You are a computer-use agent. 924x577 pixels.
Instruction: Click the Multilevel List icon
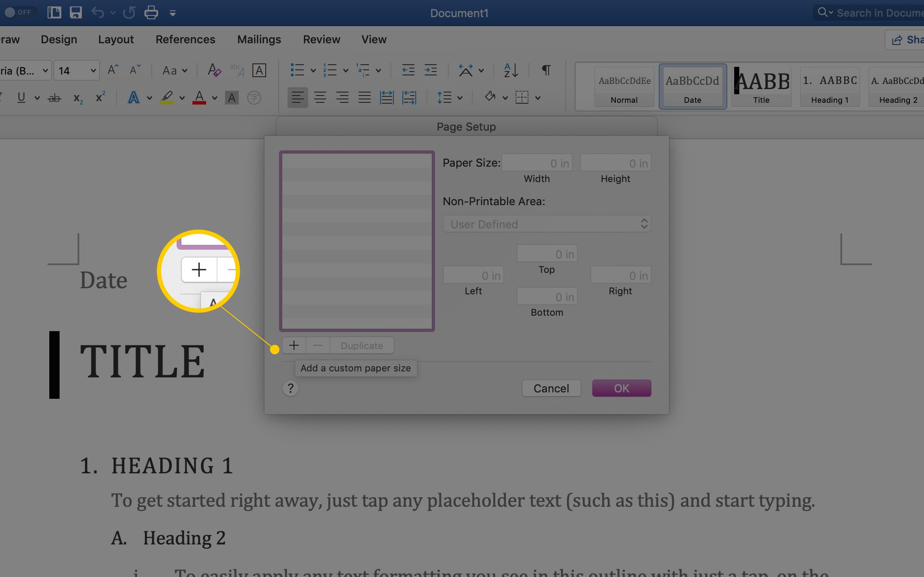(363, 70)
